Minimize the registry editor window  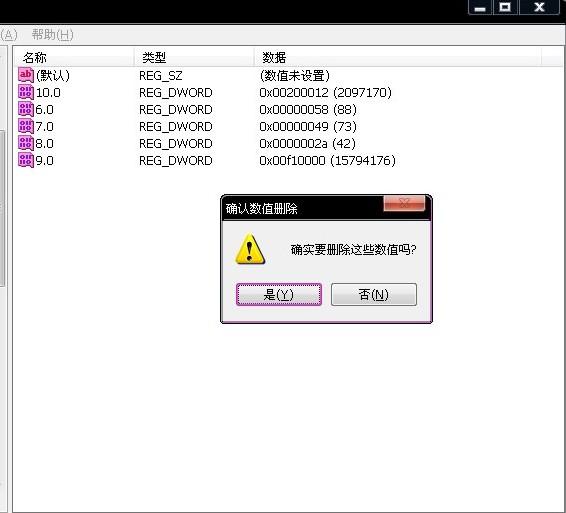[480, 7]
